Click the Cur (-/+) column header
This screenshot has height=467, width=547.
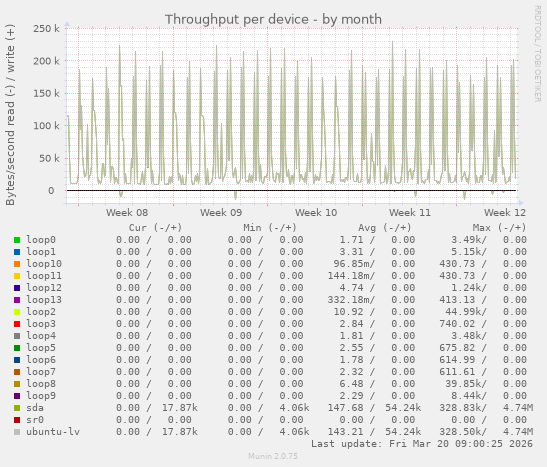click(155, 228)
